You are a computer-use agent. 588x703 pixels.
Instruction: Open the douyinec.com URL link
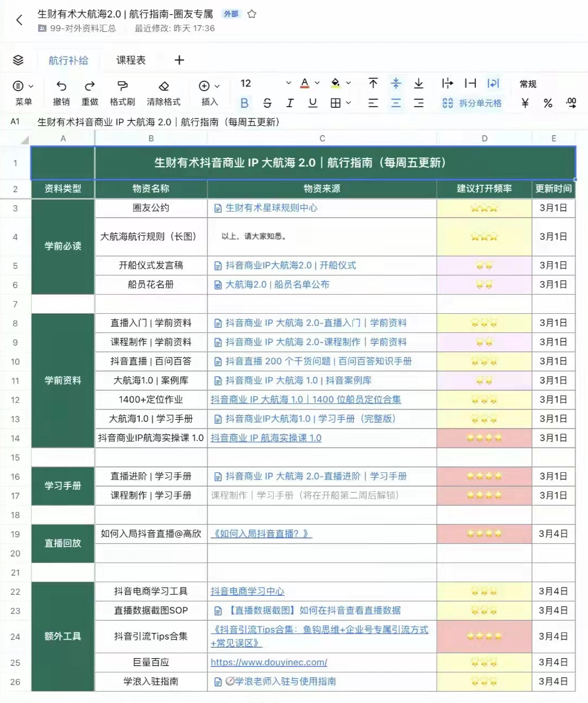point(269,662)
